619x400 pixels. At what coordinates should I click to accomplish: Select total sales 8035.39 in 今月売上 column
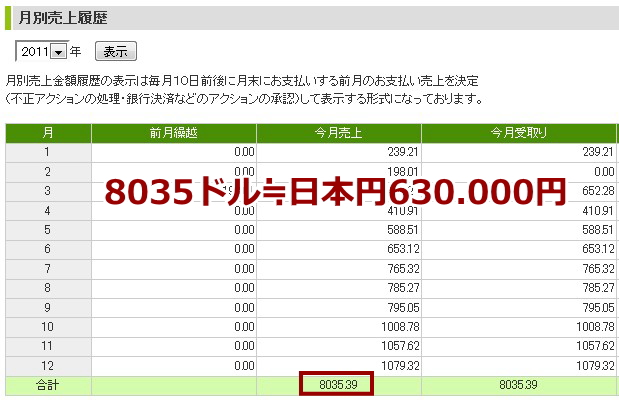tap(338, 385)
